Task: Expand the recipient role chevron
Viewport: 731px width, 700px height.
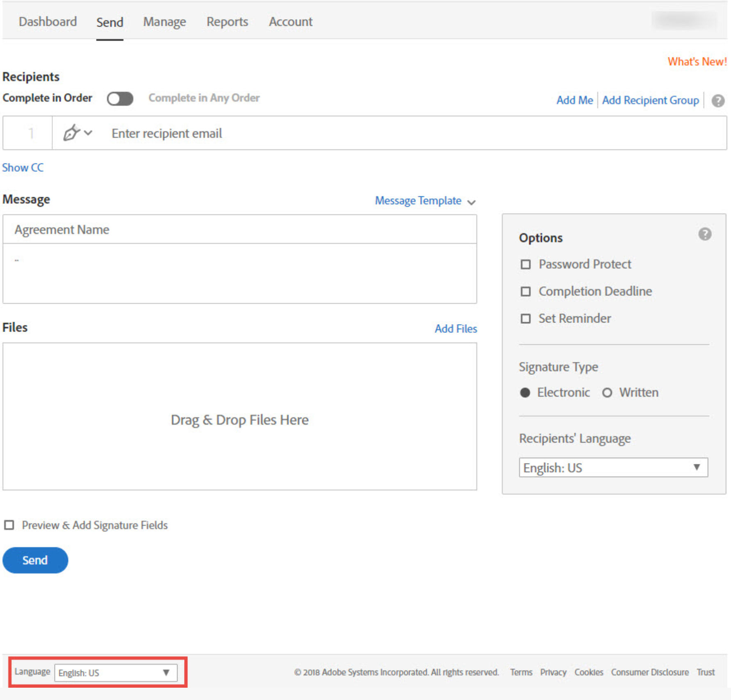Action: coord(88,133)
